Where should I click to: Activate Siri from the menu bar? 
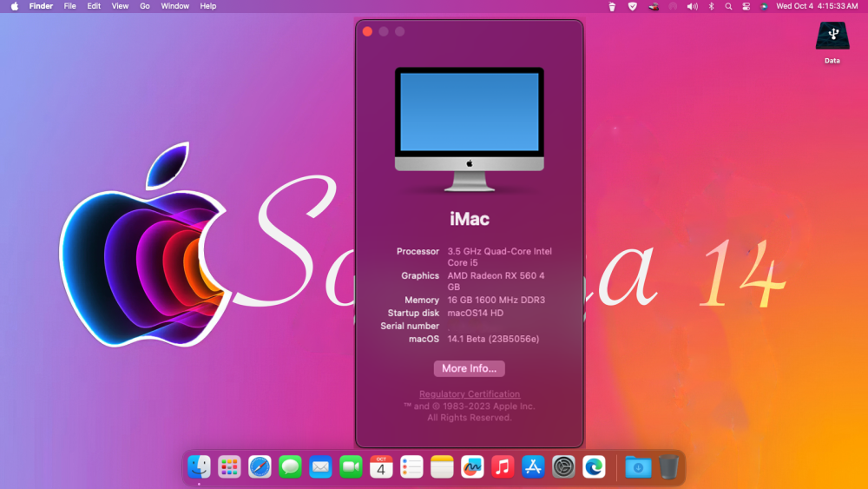tap(764, 6)
